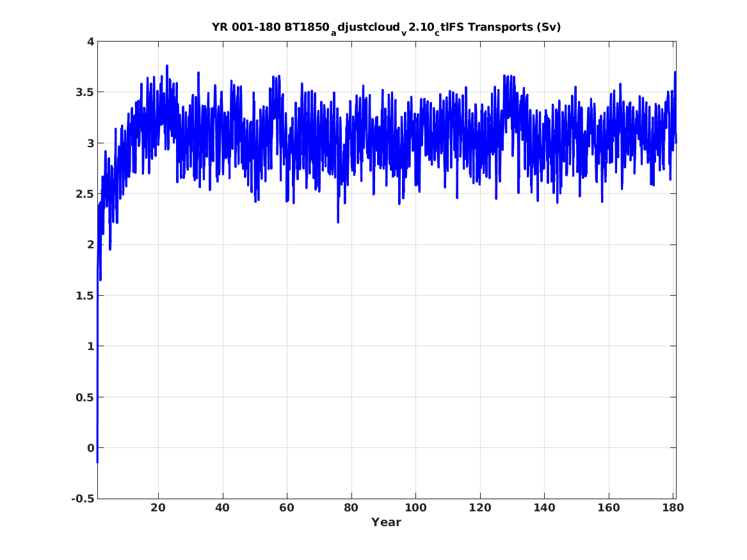Click y-axis tick label '1.5'

(84, 296)
